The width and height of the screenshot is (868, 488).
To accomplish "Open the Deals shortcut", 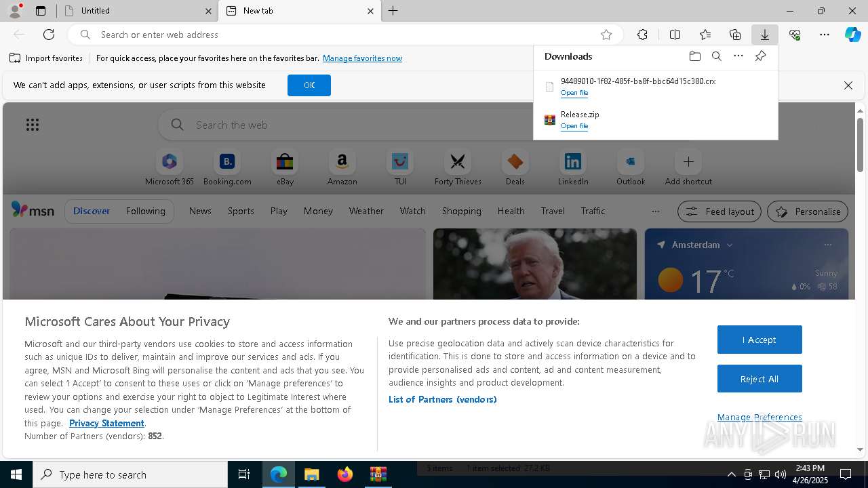I will point(515,168).
